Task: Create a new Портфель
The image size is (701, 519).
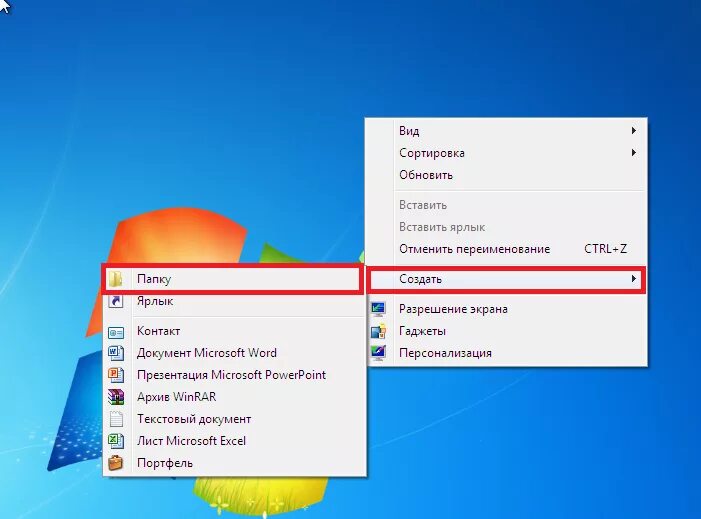Action: pos(234,463)
